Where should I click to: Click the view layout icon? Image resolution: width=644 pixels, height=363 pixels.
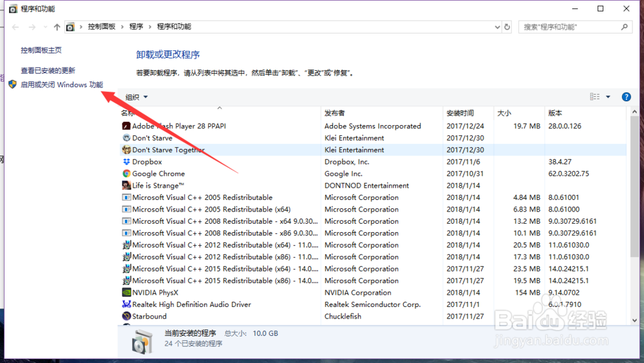594,97
